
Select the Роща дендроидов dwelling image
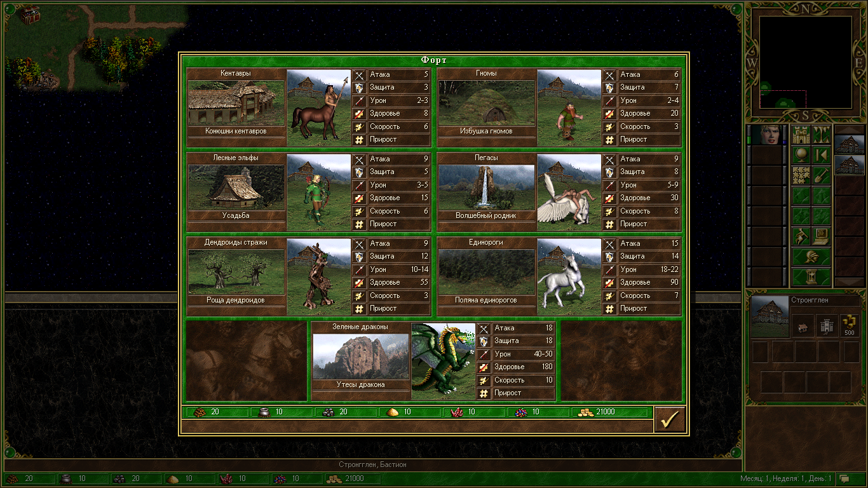tap(236, 272)
